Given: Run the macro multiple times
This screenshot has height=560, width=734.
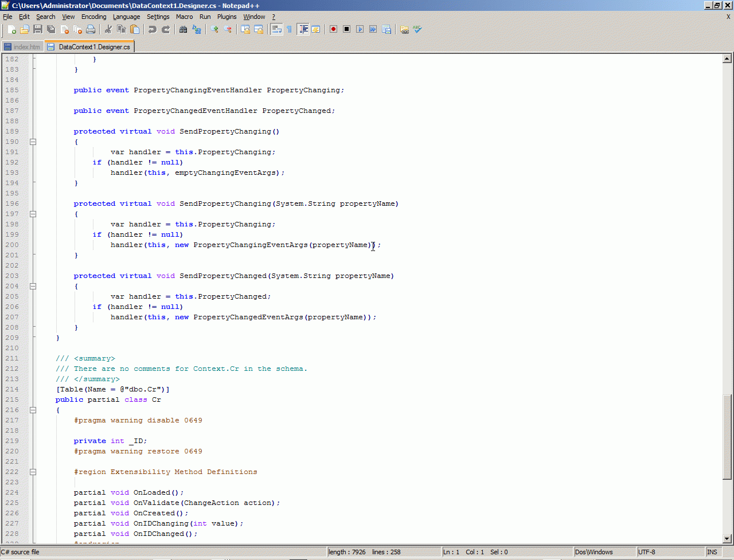Looking at the screenshot, I should [373, 29].
